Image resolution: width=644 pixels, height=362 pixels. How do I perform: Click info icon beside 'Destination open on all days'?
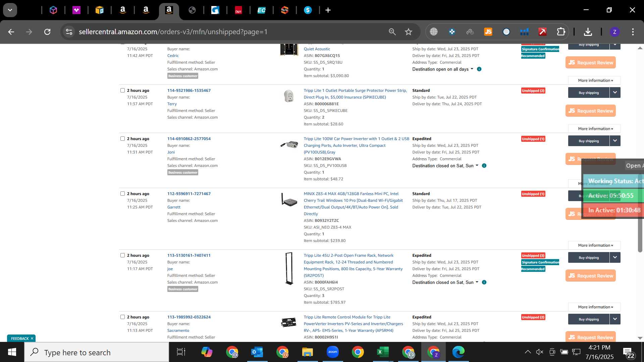(x=479, y=69)
